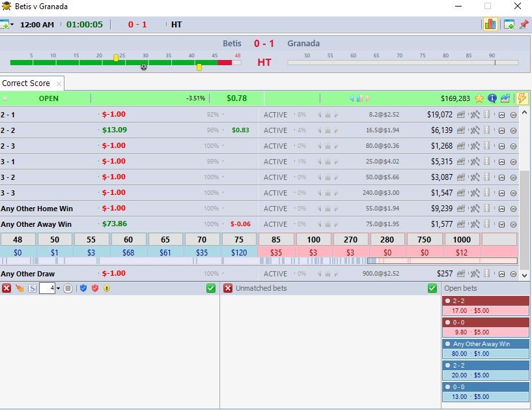Click the circled X icon on the 2 - 3 row

pyautogui.click(x=513, y=146)
